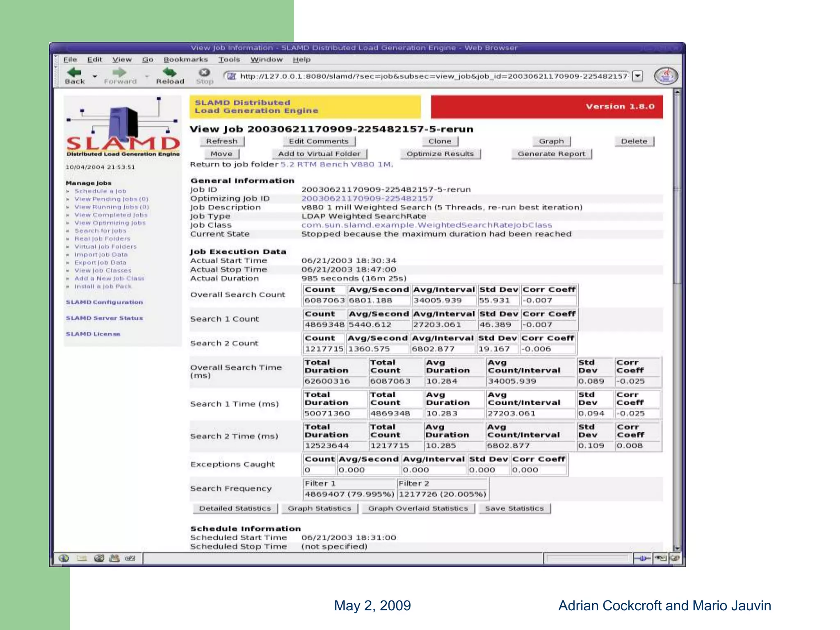This screenshot has width=840, height=630.
Task: Click the Java throbber icon
Action: pos(666,76)
